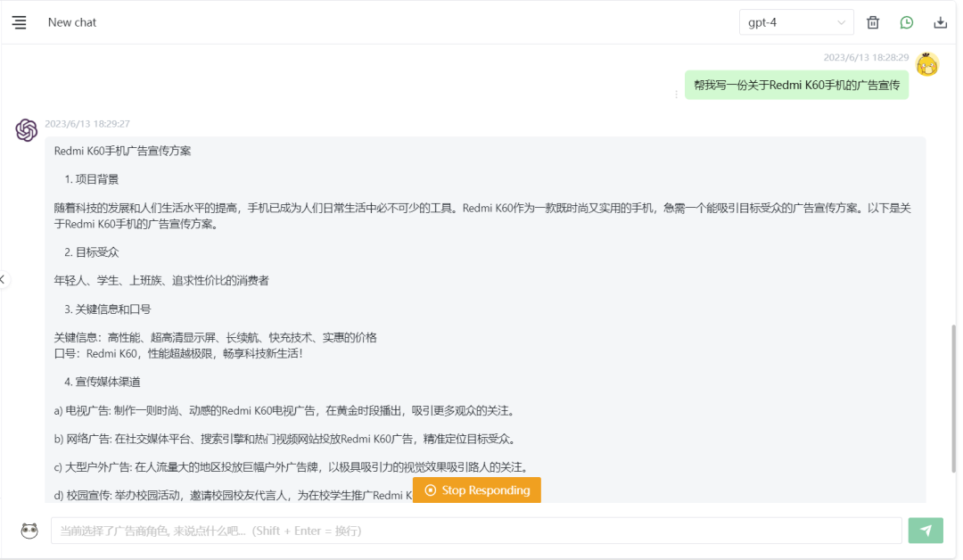
Task: Click timestamp 2023/6/13 18:28:29
Action: coord(866,57)
